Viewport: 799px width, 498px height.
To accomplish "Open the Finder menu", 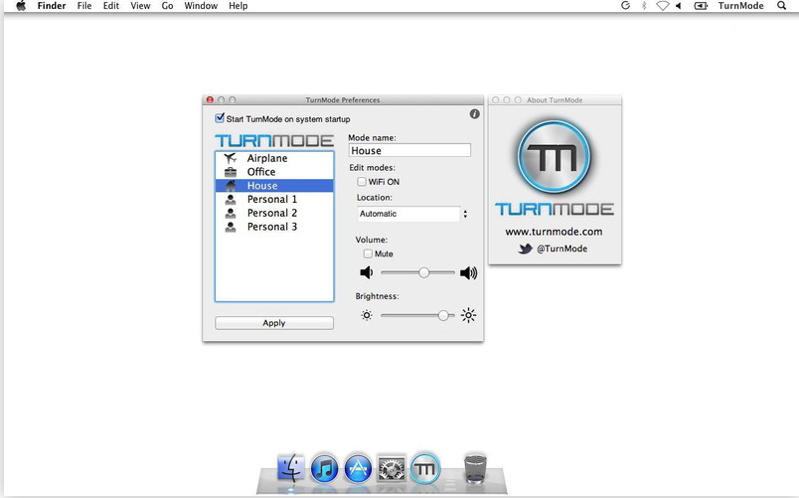I will [51, 6].
